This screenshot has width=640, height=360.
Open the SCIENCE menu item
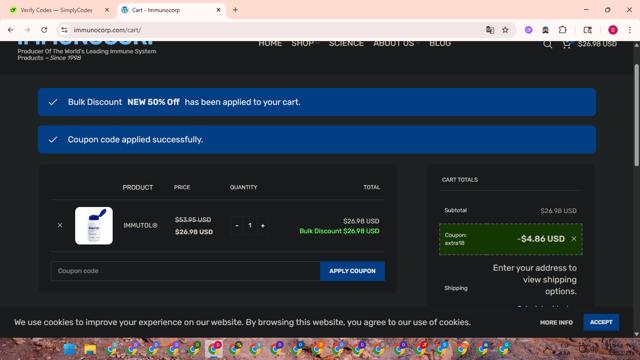346,43
